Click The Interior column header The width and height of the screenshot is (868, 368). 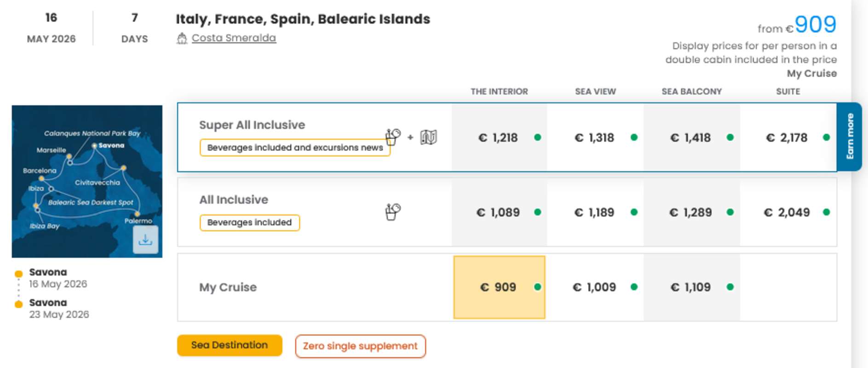tap(499, 92)
